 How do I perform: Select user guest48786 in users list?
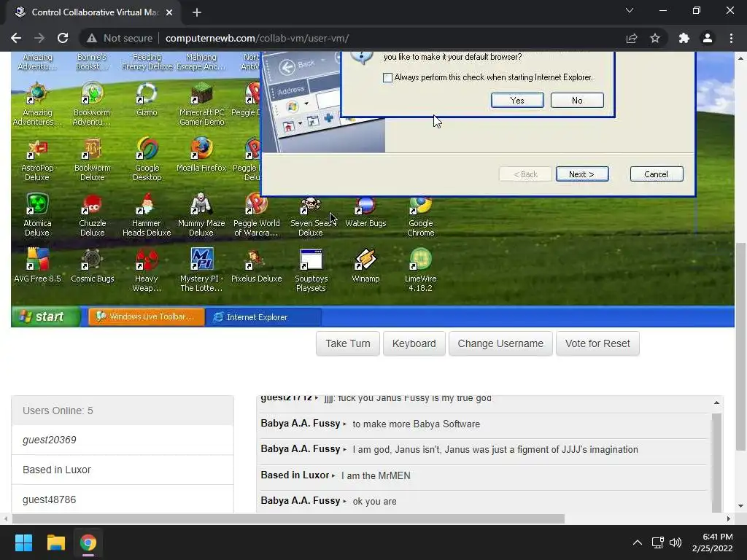[x=123, y=499]
